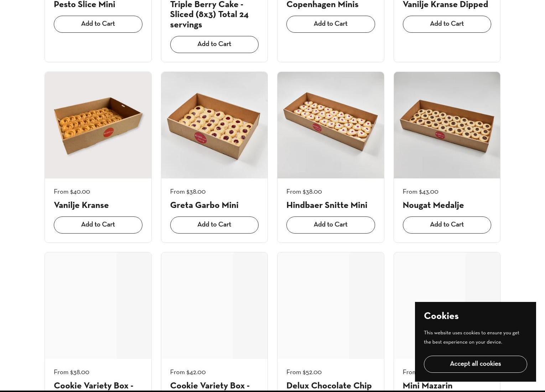Add Nougat Medalje to cart
Viewport: 545px width, 392px height.
click(447, 225)
